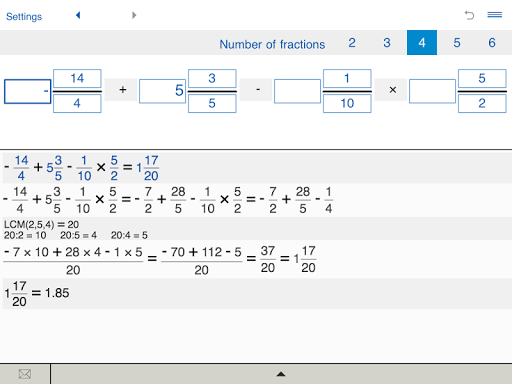The image size is (512, 384).
Task: Change the multiplication operator
Action: tap(391, 90)
